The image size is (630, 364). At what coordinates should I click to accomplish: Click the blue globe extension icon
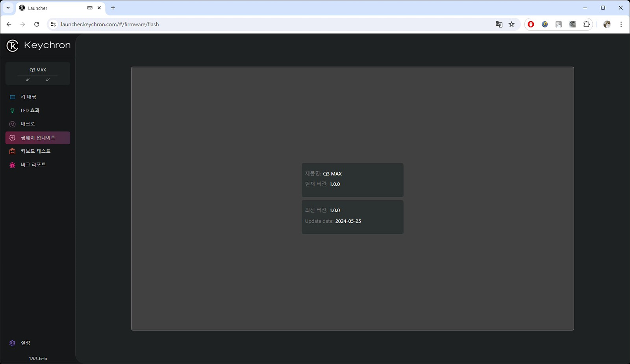pyautogui.click(x=545, y=24)
